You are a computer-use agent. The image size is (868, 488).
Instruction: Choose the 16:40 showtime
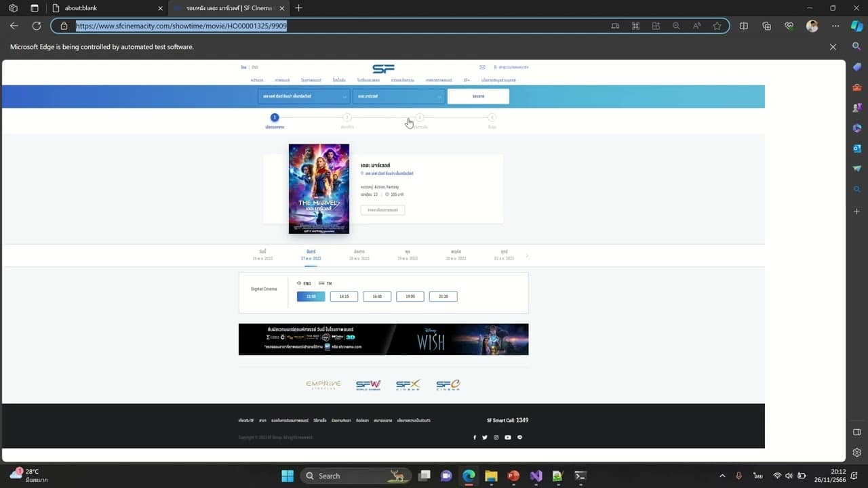coord(377,296)
